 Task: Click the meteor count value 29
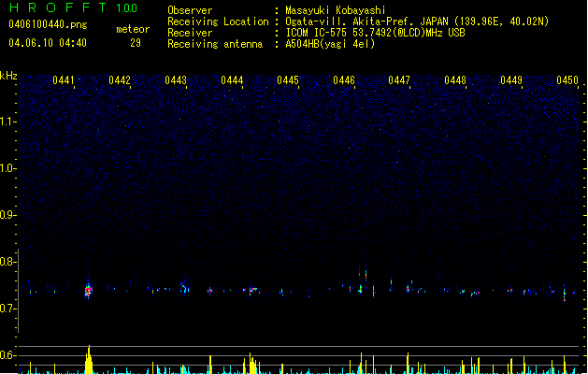136,43
